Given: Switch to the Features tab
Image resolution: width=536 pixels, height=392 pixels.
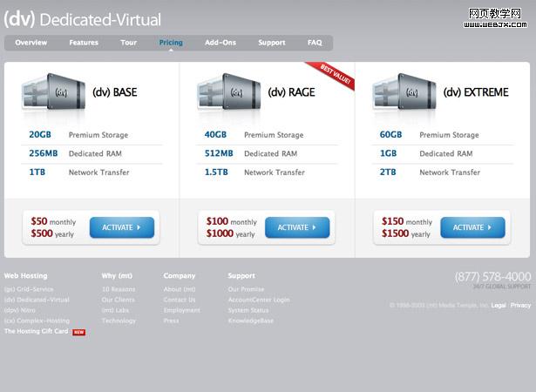Looking at the screenshot, I should tap(84, 43).
